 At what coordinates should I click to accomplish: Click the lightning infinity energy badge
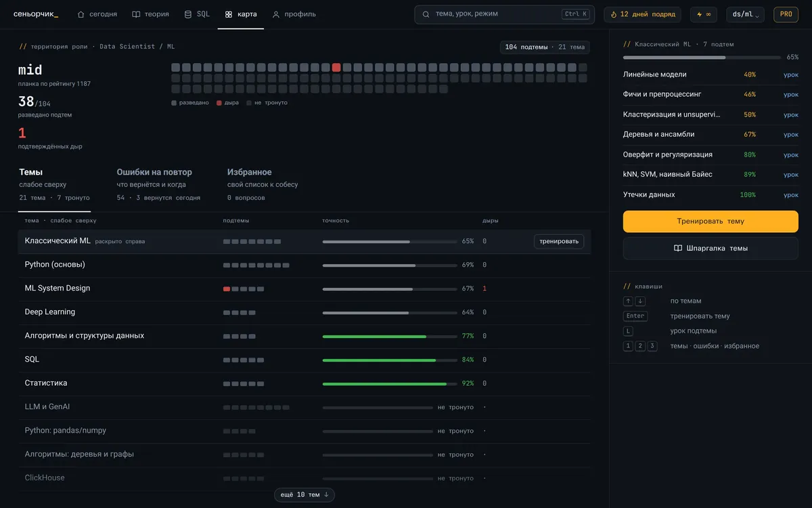[x=704, y=14]
